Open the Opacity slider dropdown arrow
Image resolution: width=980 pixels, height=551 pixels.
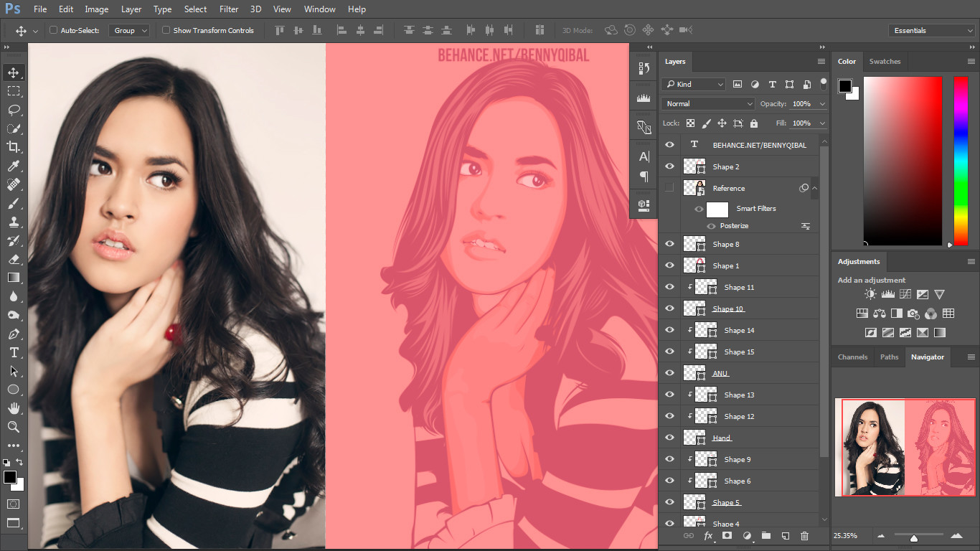pos(822,104)
